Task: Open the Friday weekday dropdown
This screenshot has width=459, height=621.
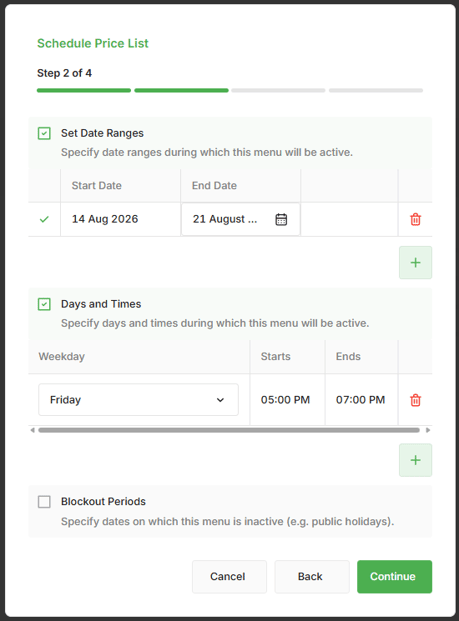Action: [x=138, y=400]
